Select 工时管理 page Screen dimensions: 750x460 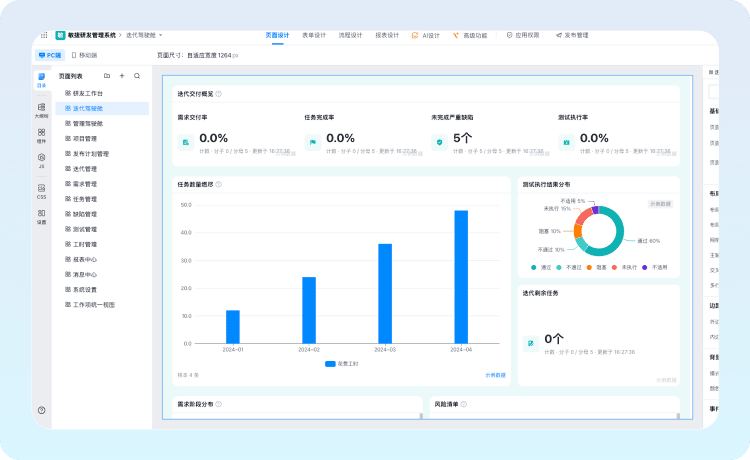click(102, 244)
